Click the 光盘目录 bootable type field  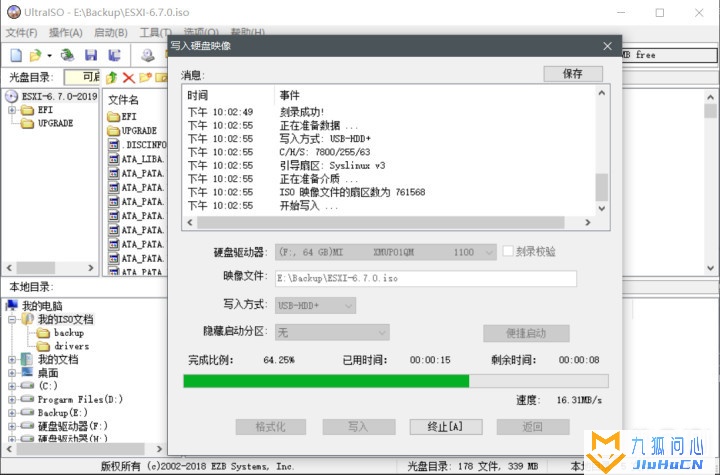pyautogui.click(x=82, y=77)
